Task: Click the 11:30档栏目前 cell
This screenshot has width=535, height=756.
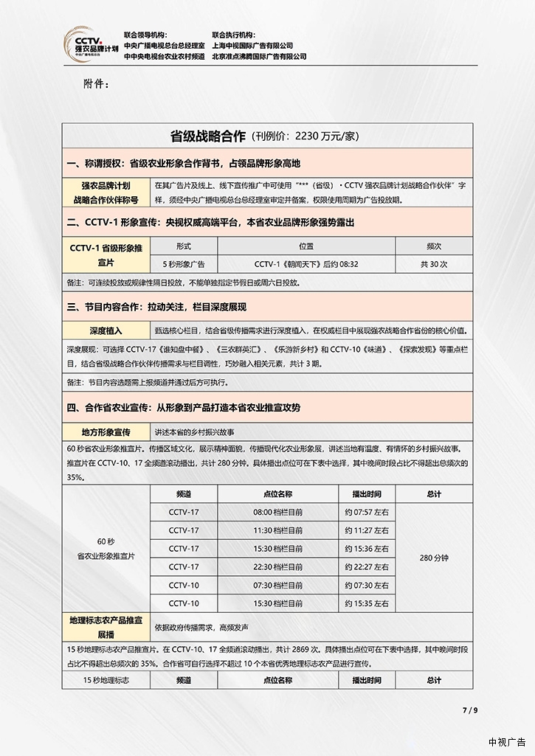Action: pos(278,530)
